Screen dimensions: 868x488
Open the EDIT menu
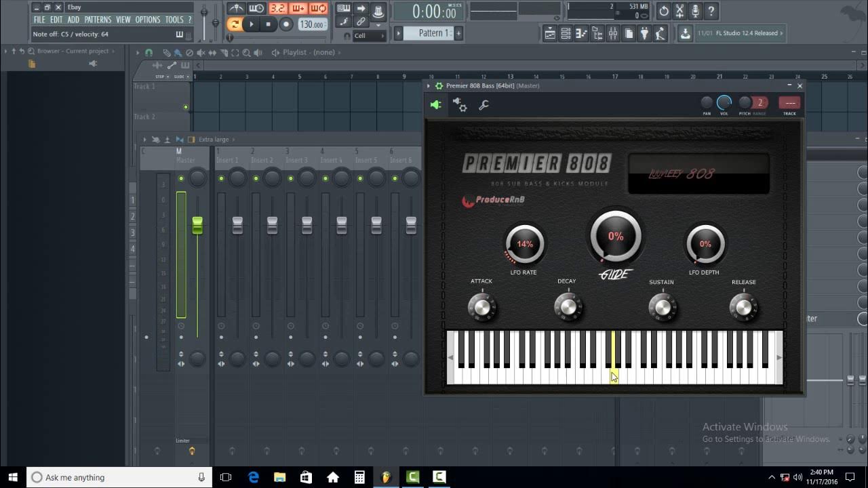pos(56,20)
